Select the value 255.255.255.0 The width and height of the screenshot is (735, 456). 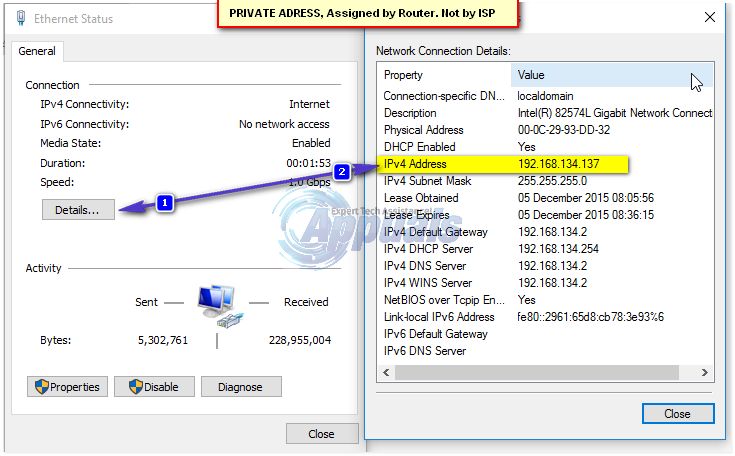(x=552, y=181)
